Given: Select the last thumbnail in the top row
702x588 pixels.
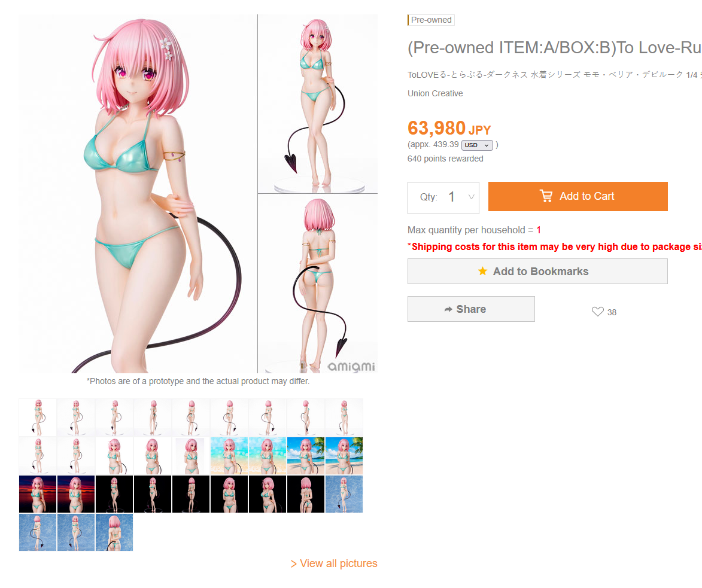Looking at the screenshot, I should point(344,418).
